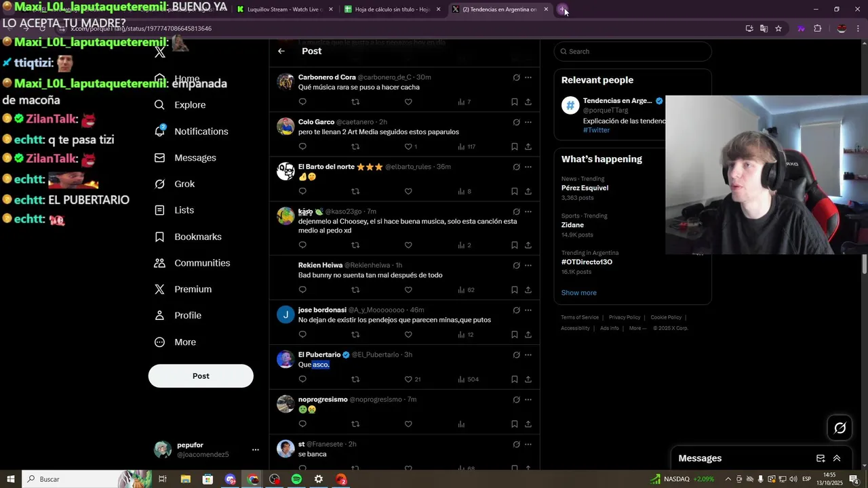The image size is (868, 488).
Task: Open account menu dots beside pepufor
Action: pos(256,449)
